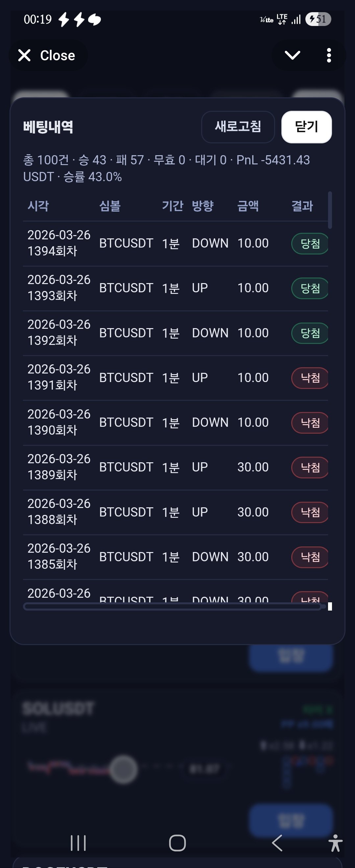
Task: Tap the Android back arrow icon
Action: [277, 843]
